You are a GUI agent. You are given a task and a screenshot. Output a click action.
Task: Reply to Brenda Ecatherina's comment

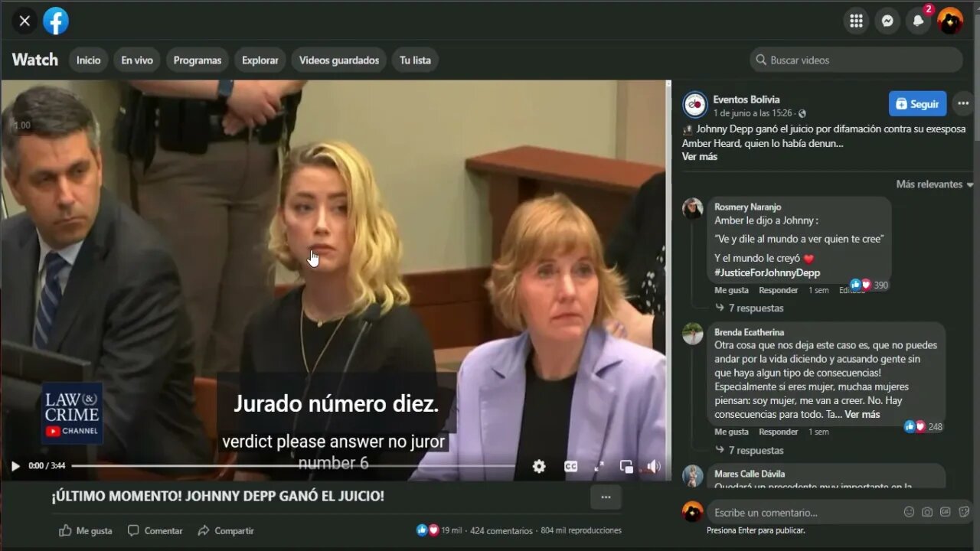(x=779, y=432)
